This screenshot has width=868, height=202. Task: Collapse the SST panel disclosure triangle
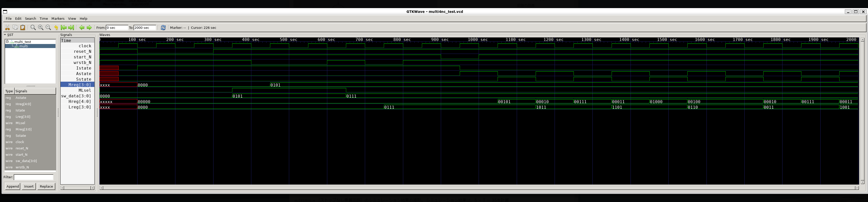tap(5, 34)
